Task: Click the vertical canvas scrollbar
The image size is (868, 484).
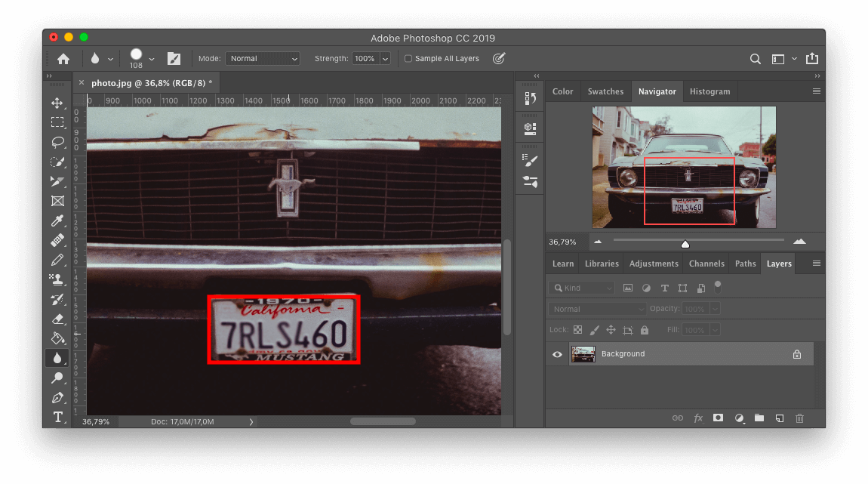Action: pyautogui.click(x=506, y=287)
